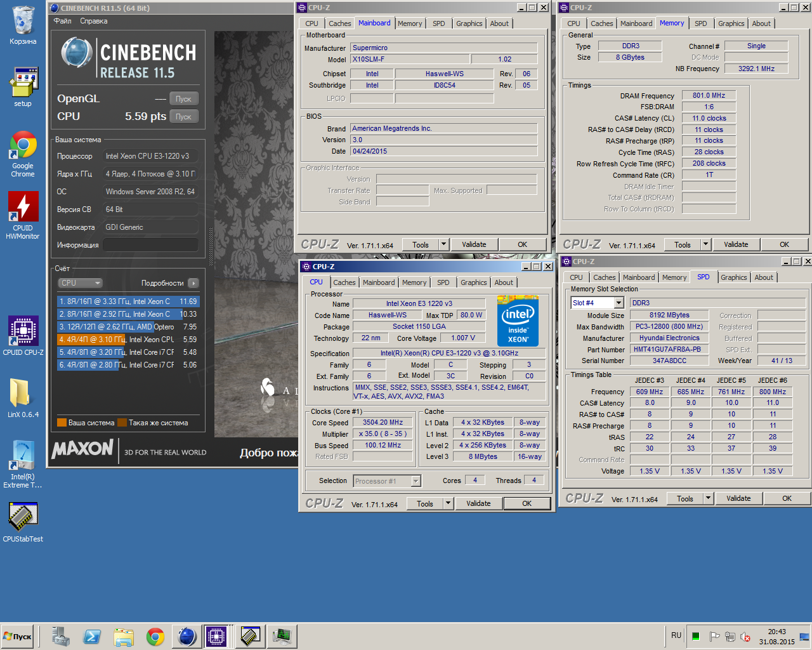This screenshot has width=812, height=650.
Task: Open Chrome from the taskbar
Action: coord(155,637)
